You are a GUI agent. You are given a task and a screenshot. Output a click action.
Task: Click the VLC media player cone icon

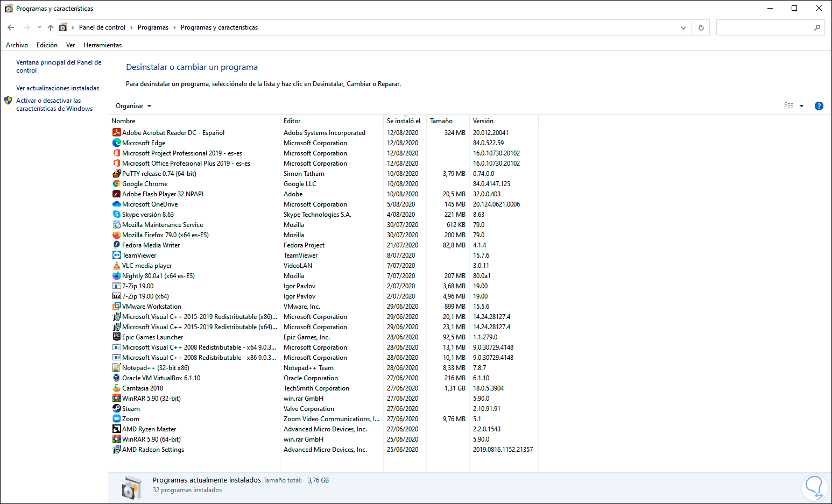coord(116,265)
